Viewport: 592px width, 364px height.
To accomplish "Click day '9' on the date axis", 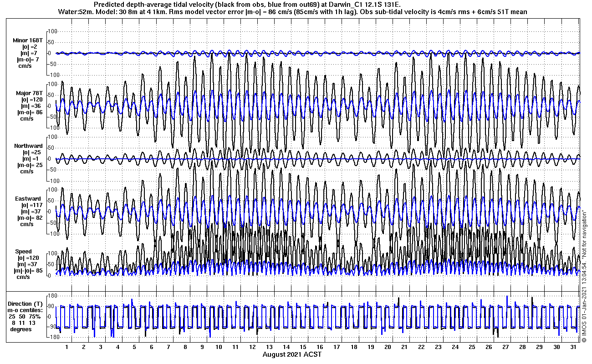I will pos(202,347).
